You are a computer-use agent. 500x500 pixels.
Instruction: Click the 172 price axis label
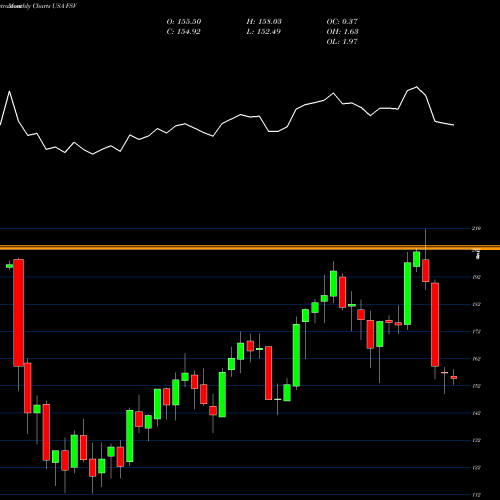[x=477, y=332]
